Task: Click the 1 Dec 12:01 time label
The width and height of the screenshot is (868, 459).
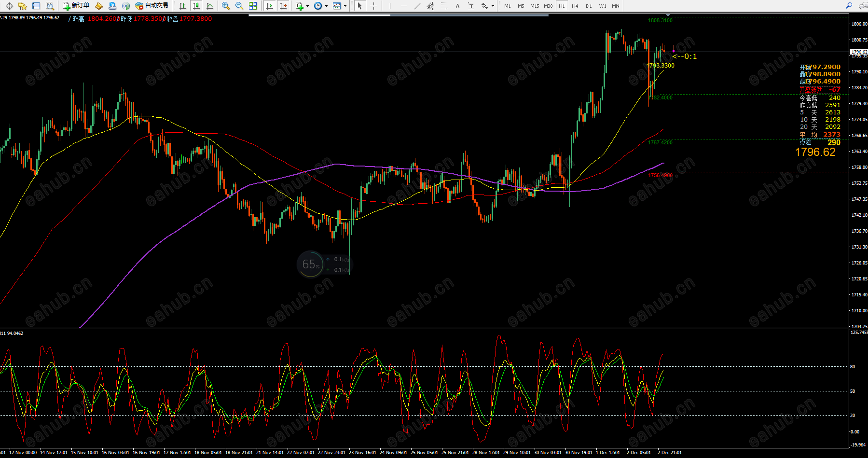Action: (x=608, y=453)
